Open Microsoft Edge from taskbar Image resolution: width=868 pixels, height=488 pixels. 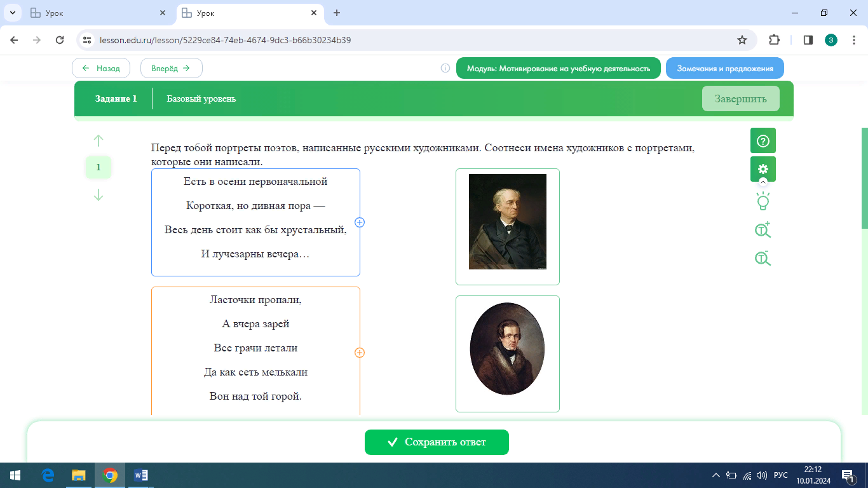(x=48, y=475)
